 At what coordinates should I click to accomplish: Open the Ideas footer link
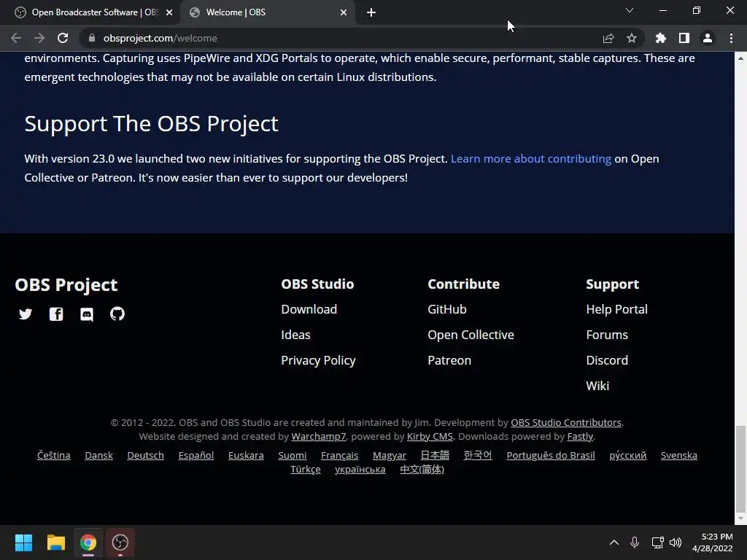coord(295,335)
